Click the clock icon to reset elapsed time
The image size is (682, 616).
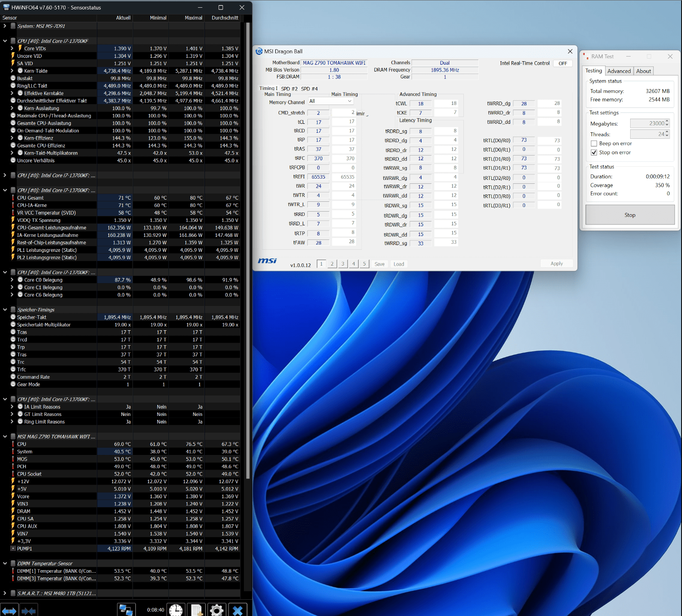(x=176, y=610)
